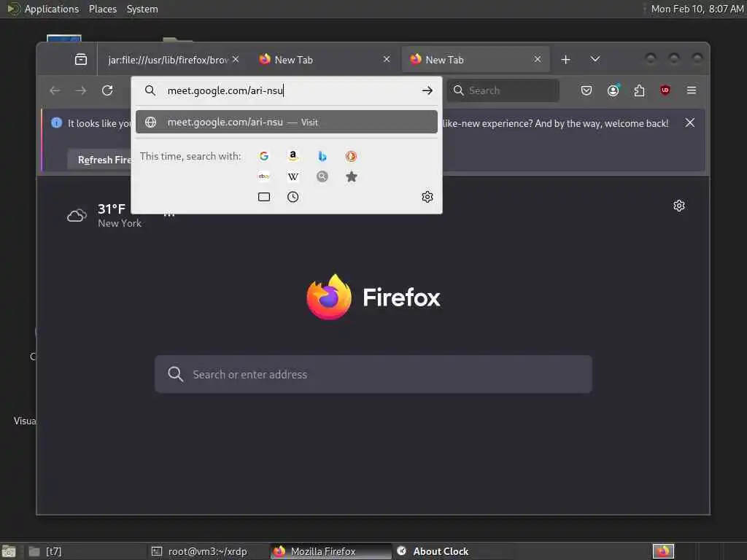747x560 pixels.
Task: Personalize new tab gear icon
Action: tap(679, 206)
